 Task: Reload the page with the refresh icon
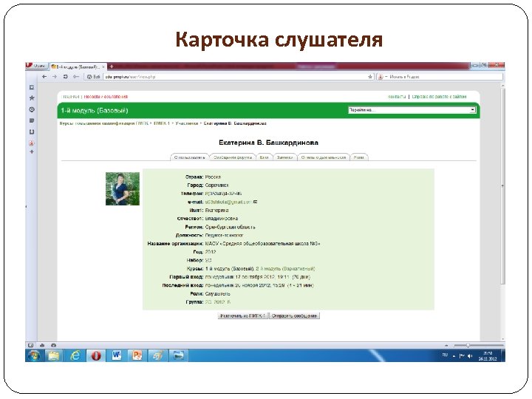click(66, 77)
